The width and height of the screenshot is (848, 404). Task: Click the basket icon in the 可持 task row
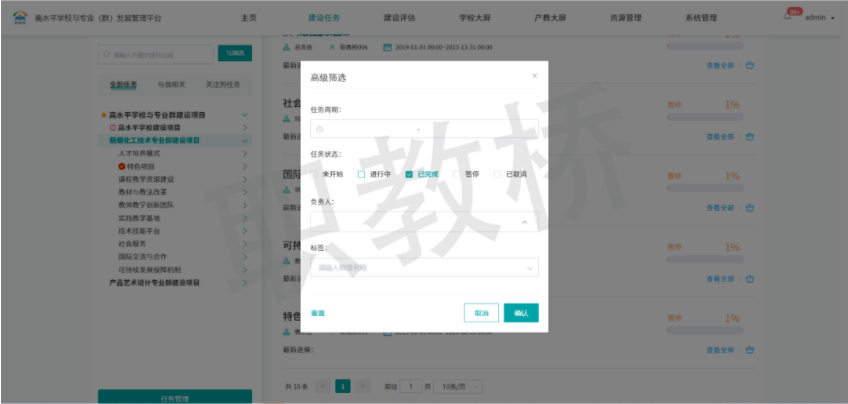click(x=750, y=279)
